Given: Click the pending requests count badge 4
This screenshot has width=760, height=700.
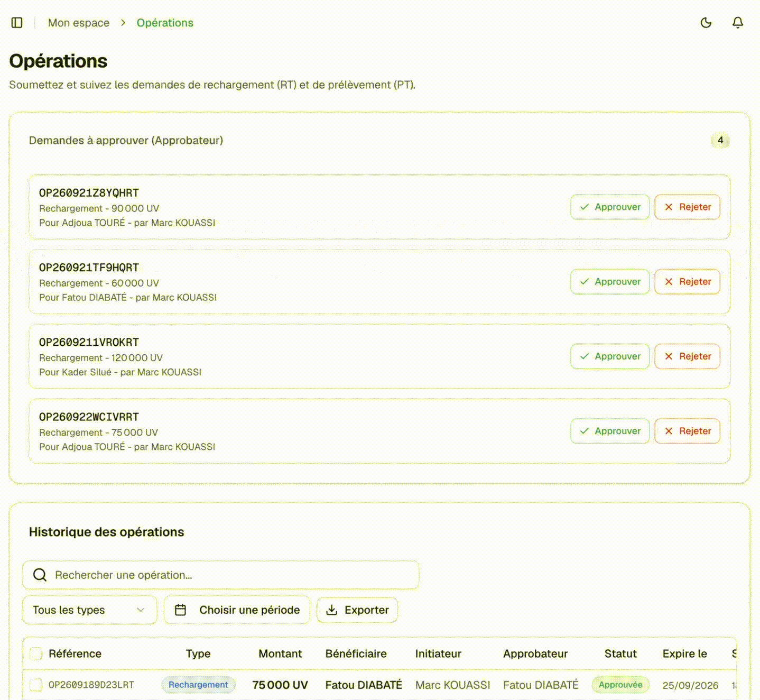Looking at the screenshot, I should [720, 140].
